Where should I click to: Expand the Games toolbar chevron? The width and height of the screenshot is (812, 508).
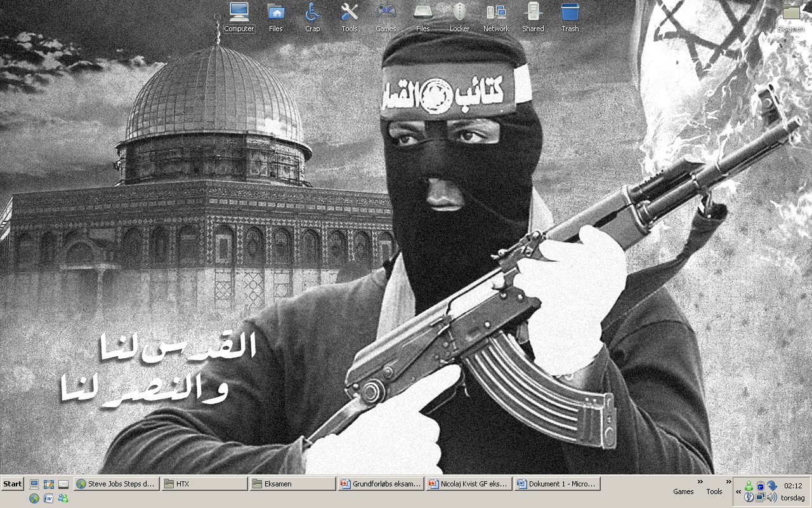[x=700, y=481]
